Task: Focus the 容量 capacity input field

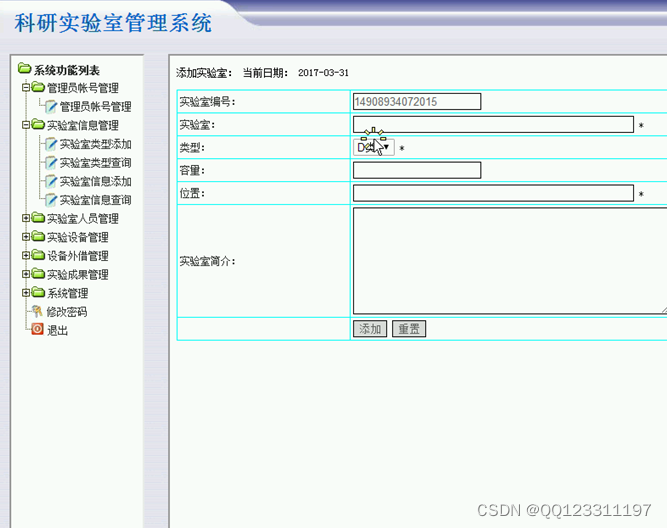Action: tap(417, 170)
